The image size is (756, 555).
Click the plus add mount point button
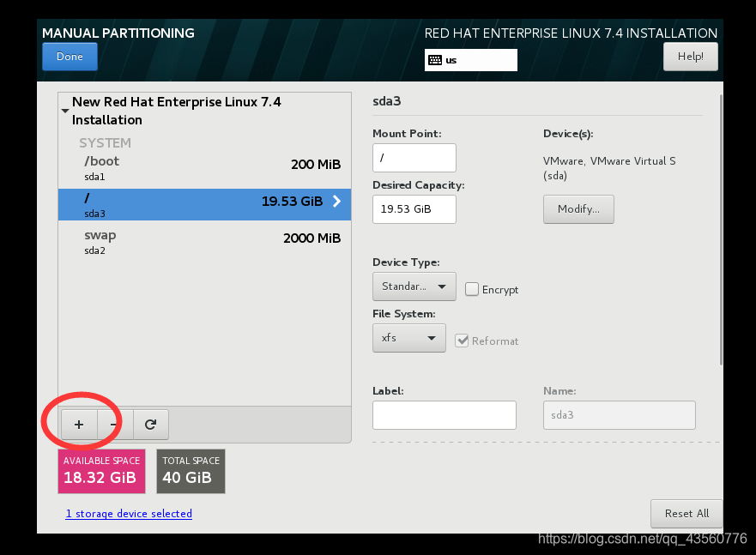[79, 425]
